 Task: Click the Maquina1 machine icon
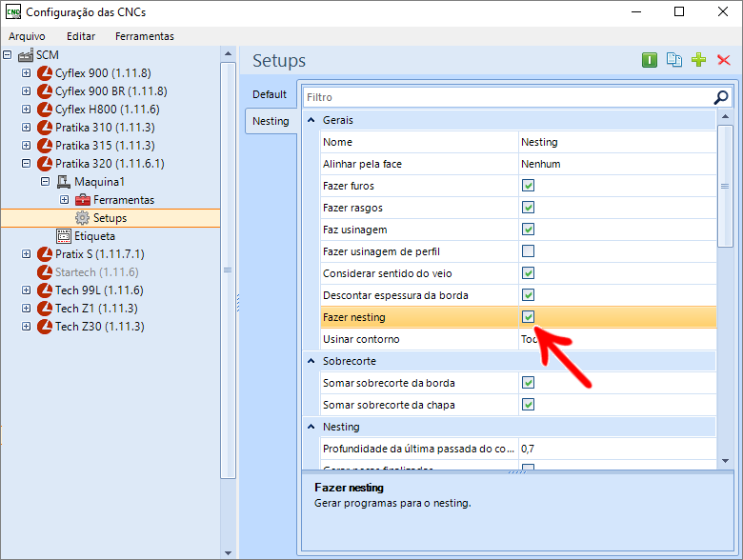64,182
